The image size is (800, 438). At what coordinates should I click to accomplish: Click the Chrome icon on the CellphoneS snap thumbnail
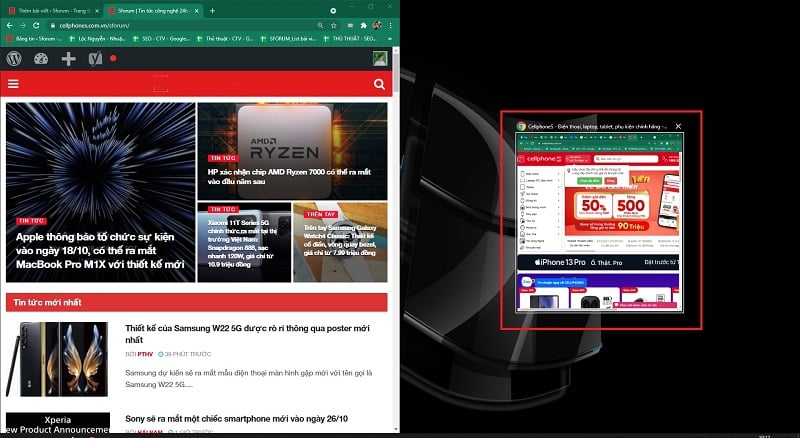(521, 126)
